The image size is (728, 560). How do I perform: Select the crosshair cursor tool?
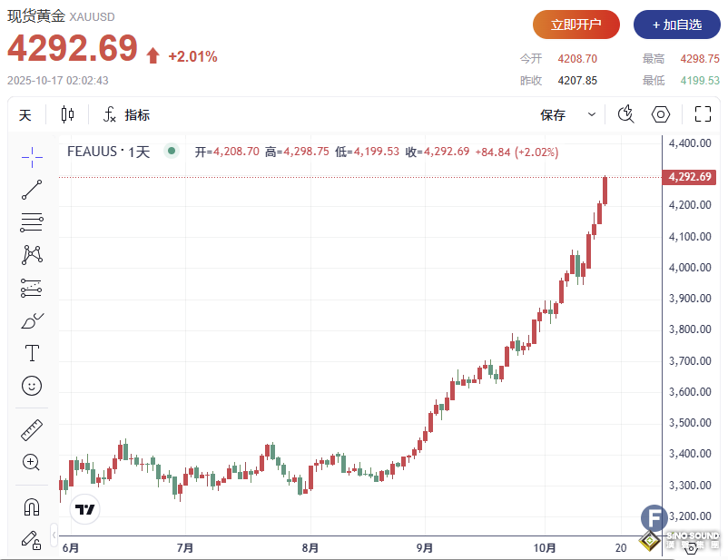(x=31, y=156)
